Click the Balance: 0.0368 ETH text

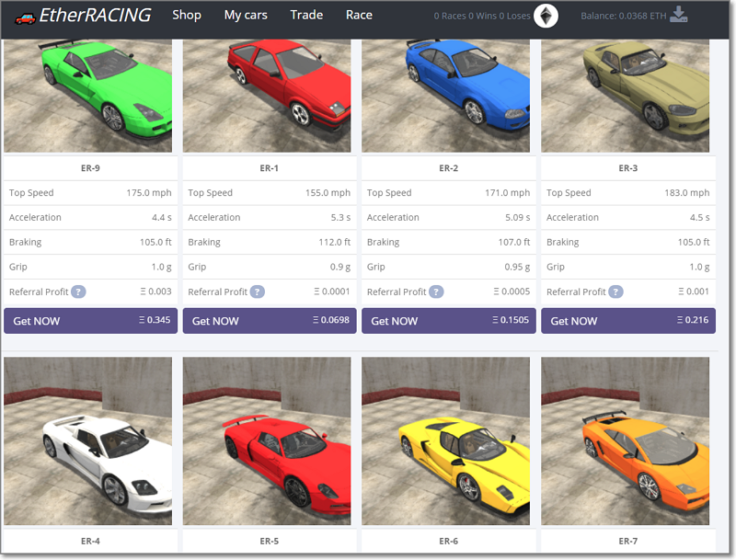tap(624, 16)
